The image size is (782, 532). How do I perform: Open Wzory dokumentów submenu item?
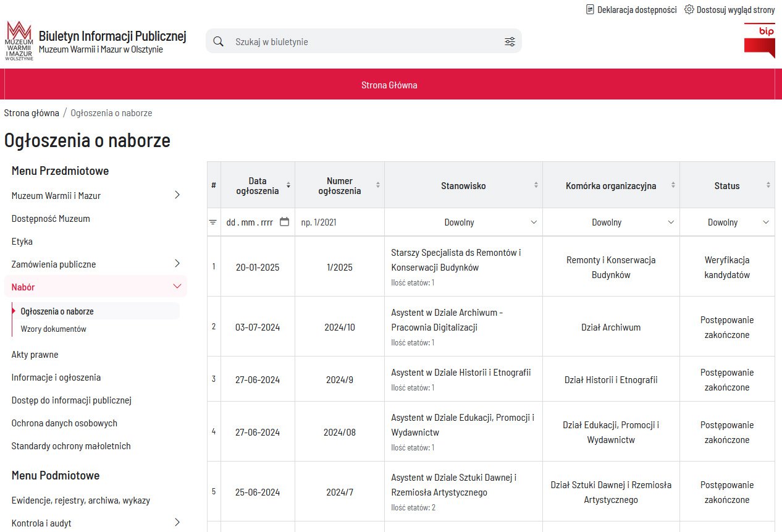click(x=54, y=329)
